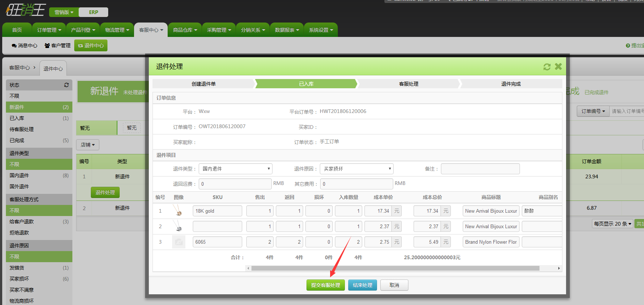Open 退件中心 toolbar button
Viewport: 644px width, 305px height.
[91, 45]
